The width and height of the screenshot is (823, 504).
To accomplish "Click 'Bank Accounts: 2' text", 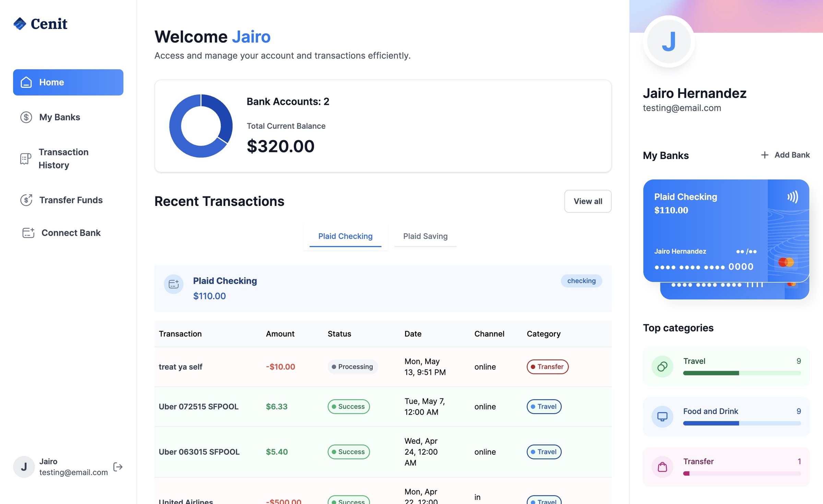I will [288, 101].
